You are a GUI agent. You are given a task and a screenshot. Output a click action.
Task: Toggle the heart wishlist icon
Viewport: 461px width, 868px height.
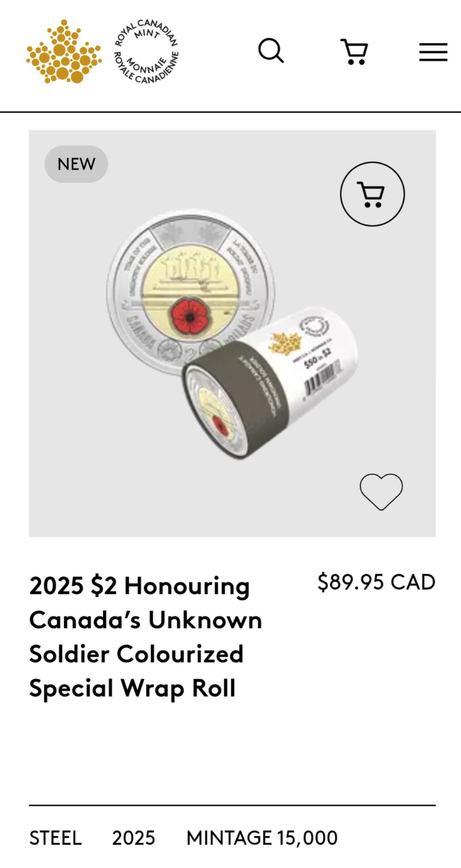point(381,492)
